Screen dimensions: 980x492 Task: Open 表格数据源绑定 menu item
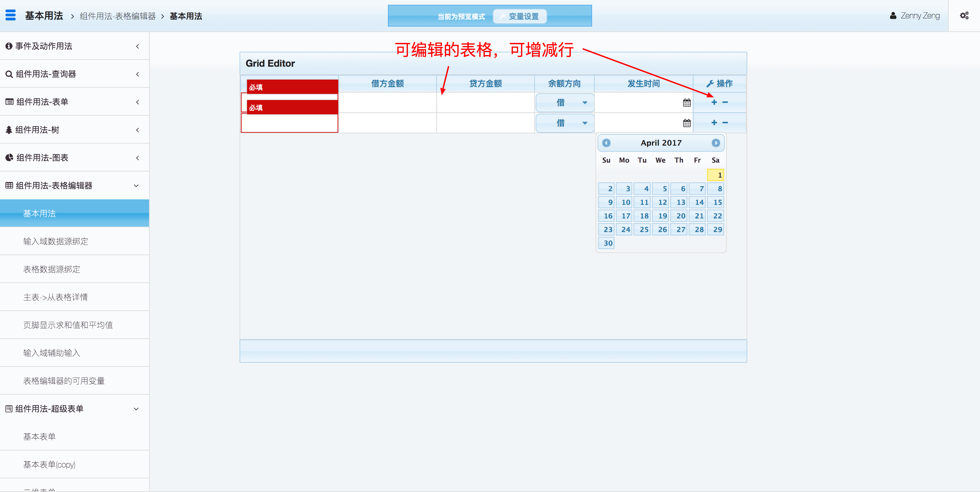click(x=52, y=269)
